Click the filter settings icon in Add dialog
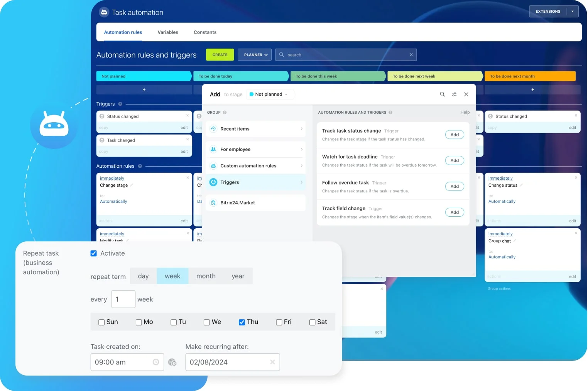 pos(454,94)
